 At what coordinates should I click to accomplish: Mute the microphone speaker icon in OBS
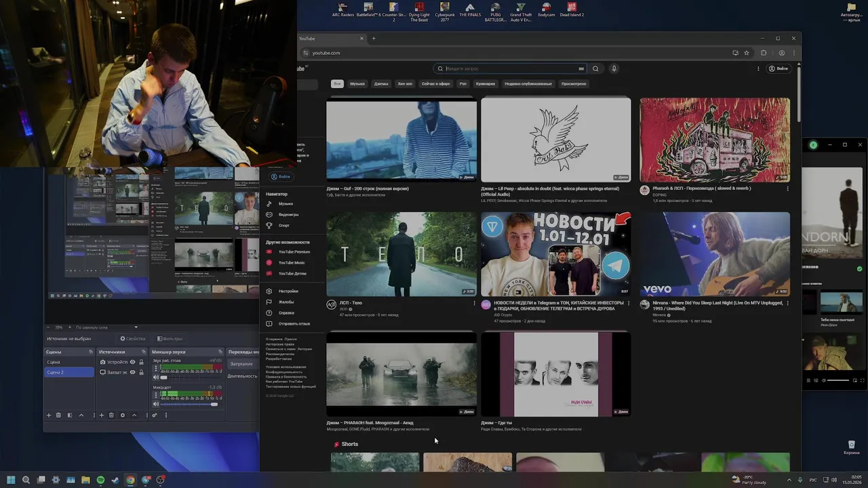coord(156,404)
